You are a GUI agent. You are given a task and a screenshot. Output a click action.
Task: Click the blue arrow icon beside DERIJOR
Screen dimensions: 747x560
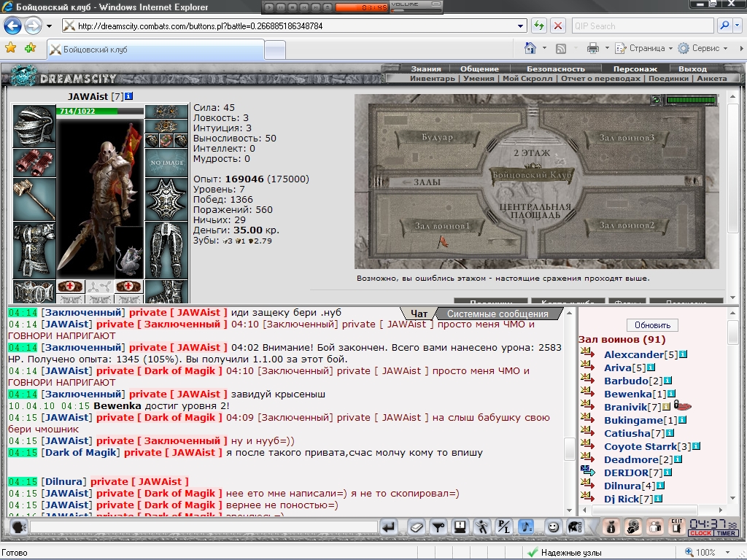587,472
